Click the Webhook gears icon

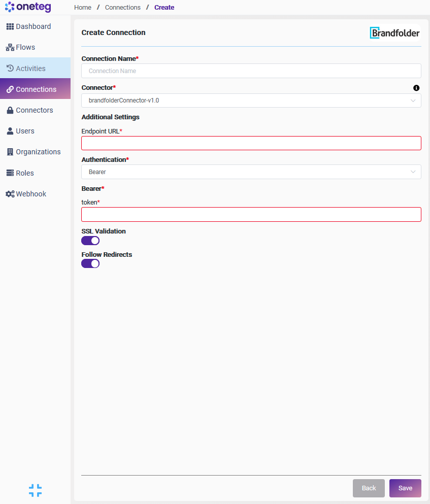click(10, 194)
